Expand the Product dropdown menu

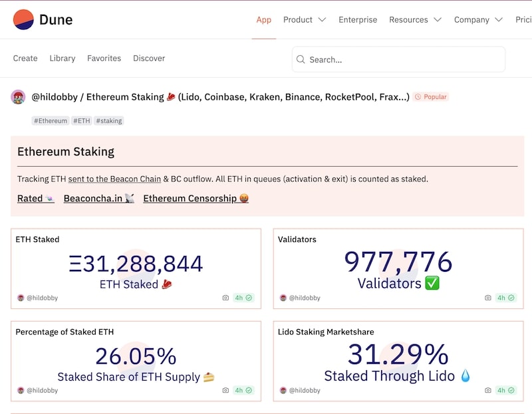tap(305, 20)
